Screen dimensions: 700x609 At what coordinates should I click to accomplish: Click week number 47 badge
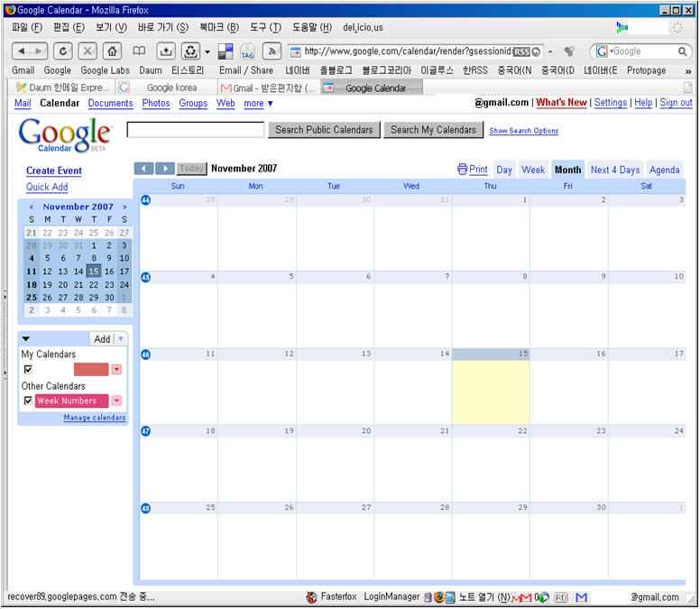point(145,431)
